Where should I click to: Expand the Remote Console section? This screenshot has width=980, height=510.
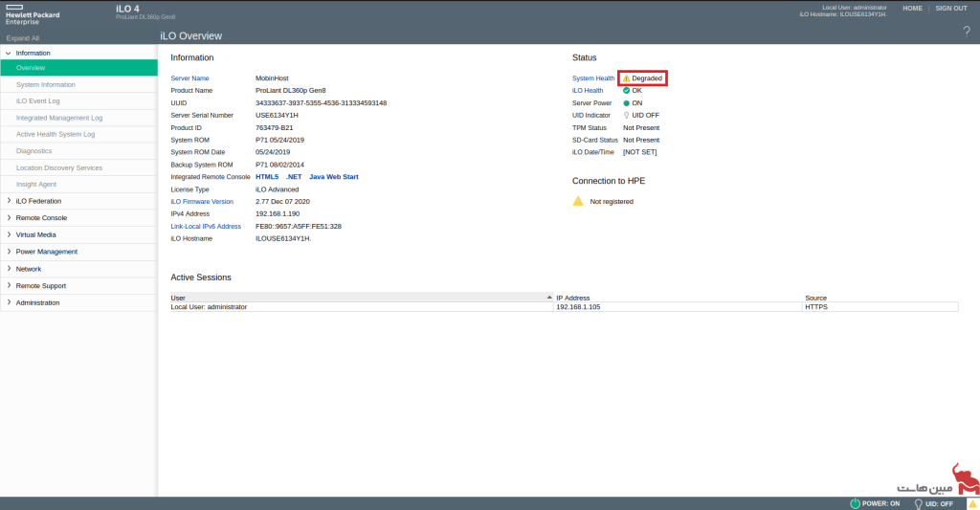point(9,217)
